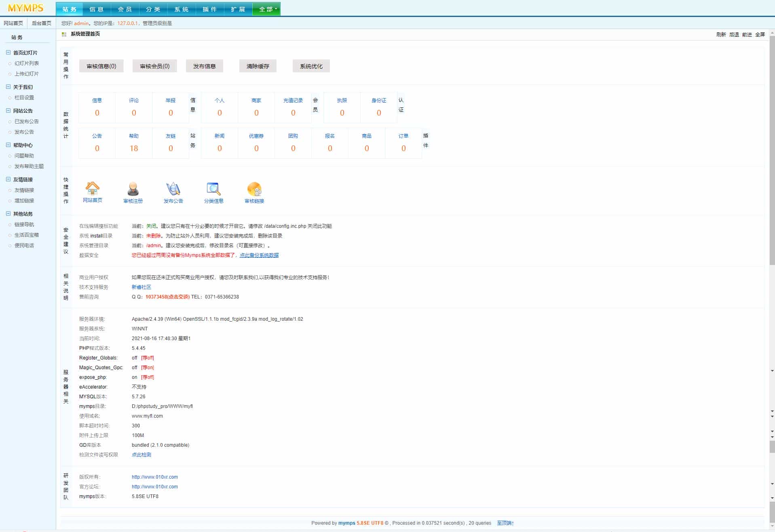775x532 pixels.
Task: Click the QQ 10373458 contact link
Action: coord(167,297)
